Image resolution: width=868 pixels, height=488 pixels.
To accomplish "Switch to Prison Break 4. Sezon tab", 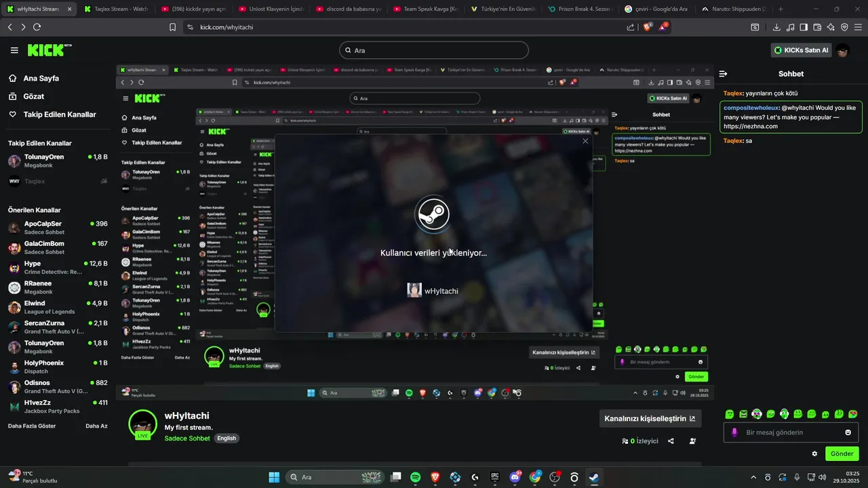I will pos(579,9).
